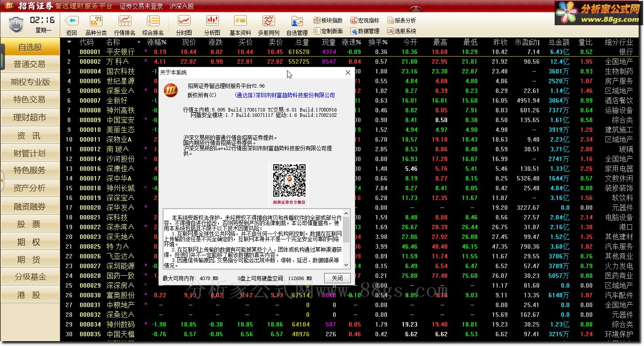Select the 特色交易 sidebar tab
The width and height of the screenshot is (644, 346).
click(x=30, y=100)
